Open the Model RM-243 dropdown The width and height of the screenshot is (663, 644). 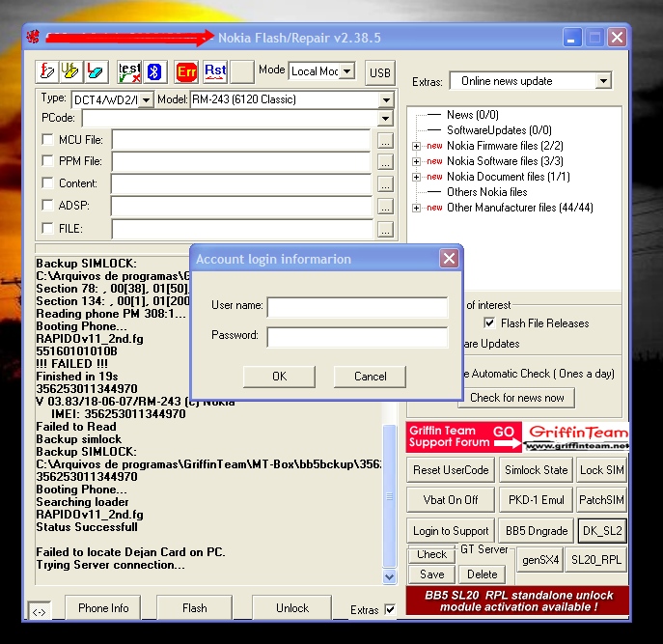386,99
